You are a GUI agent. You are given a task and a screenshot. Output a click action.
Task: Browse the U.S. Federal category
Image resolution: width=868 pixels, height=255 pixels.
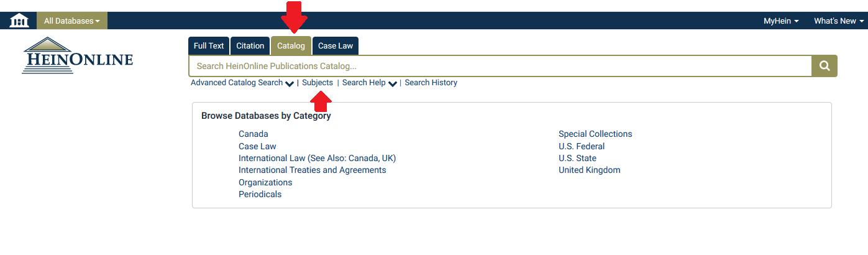[x=582, y=146]
